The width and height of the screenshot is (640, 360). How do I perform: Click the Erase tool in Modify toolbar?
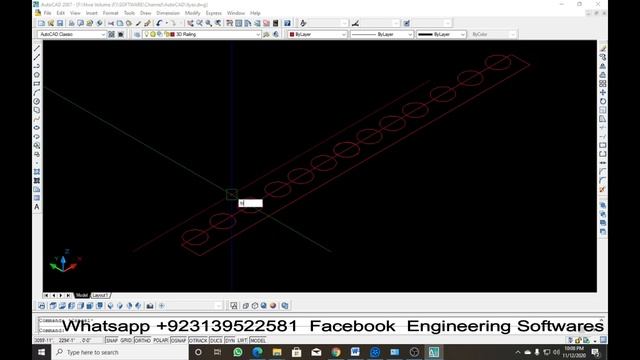click(603, 48)
